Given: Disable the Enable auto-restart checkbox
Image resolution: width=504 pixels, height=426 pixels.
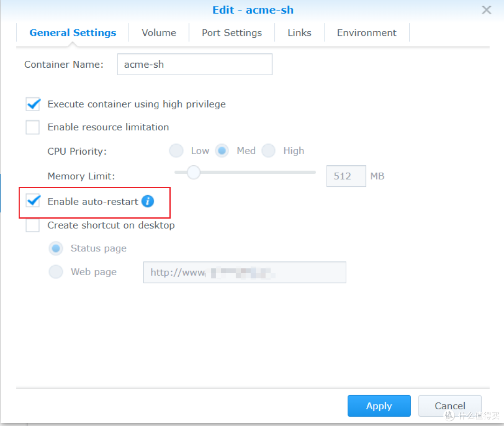Looking at the screenshot, I should click(33, 202).
